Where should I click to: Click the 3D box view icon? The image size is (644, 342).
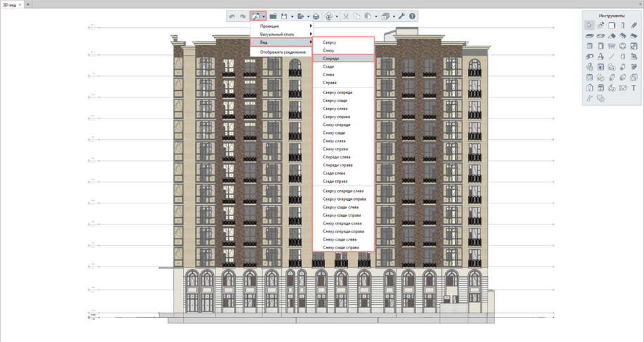[385, 17]
